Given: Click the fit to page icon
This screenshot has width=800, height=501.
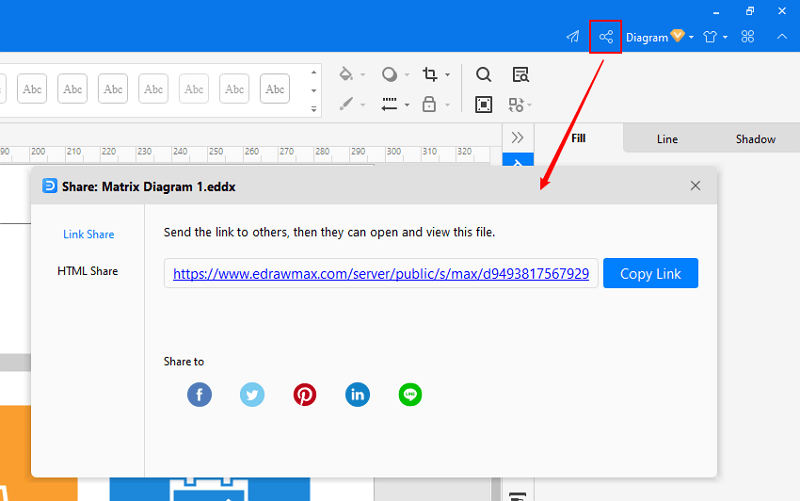Looking at the screenshot, I should pos(483,105).
